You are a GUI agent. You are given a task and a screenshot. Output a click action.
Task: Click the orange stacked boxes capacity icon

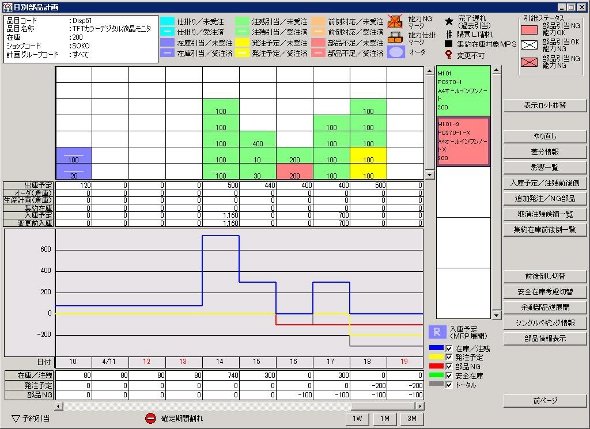[x=395, y=38]
